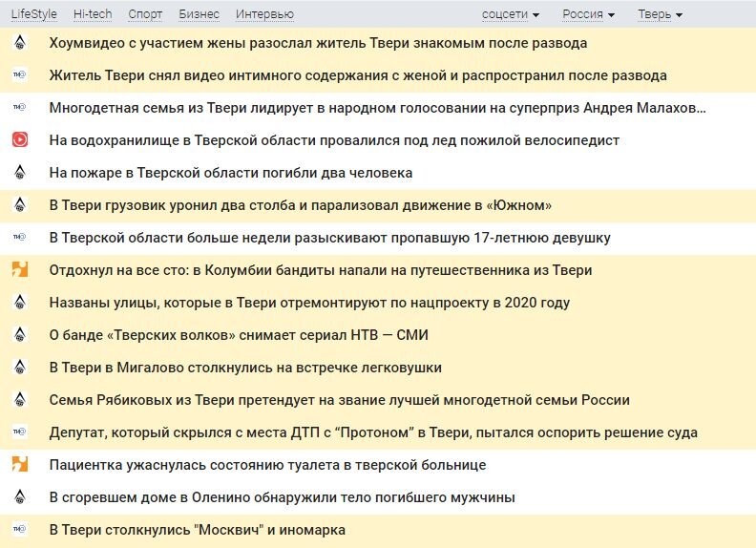The height and width of the screenshot is (548, 756).
Task: Click source icon beside 'Многодетная семья из Твери'
Action: 20,107
